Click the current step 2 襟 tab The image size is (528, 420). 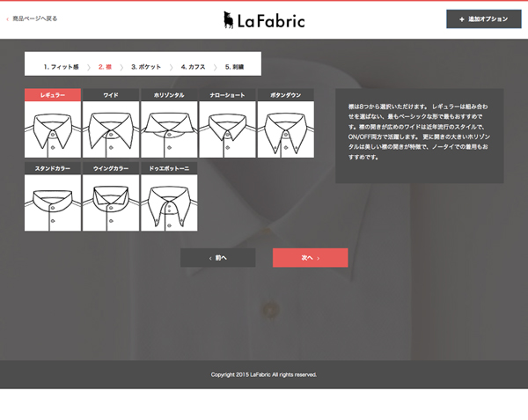[x=105, y=67]
